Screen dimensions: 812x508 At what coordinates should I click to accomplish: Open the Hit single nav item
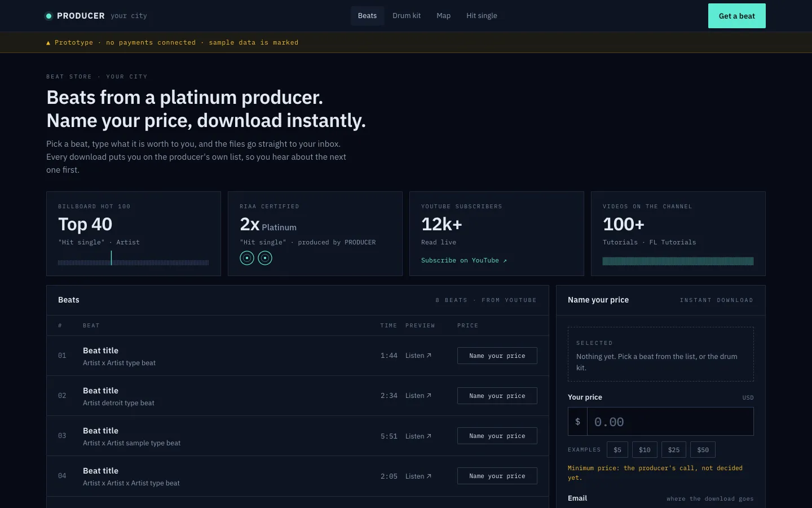(x=482, y=16)
